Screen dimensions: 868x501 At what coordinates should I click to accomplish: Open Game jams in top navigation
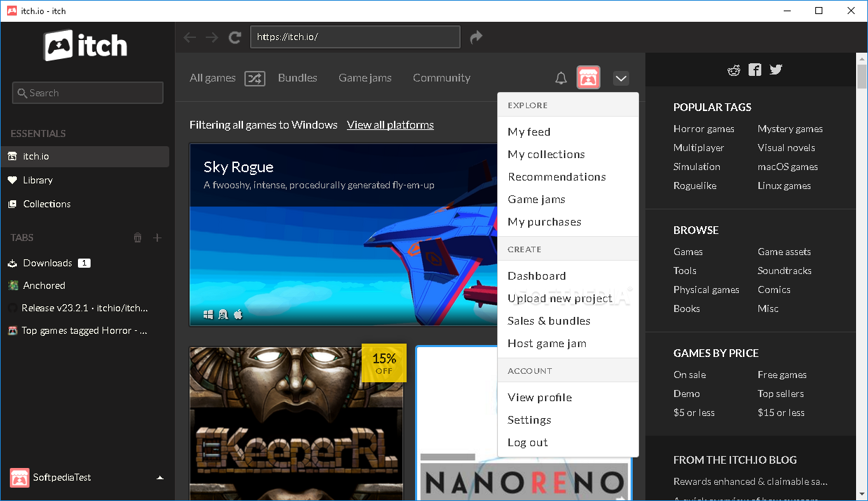click(x=365, y=78)
